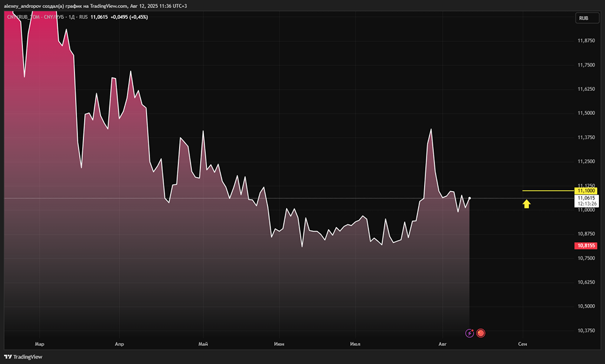
Task: Click the Мар label on the time axis
Action: click(40, 343)
